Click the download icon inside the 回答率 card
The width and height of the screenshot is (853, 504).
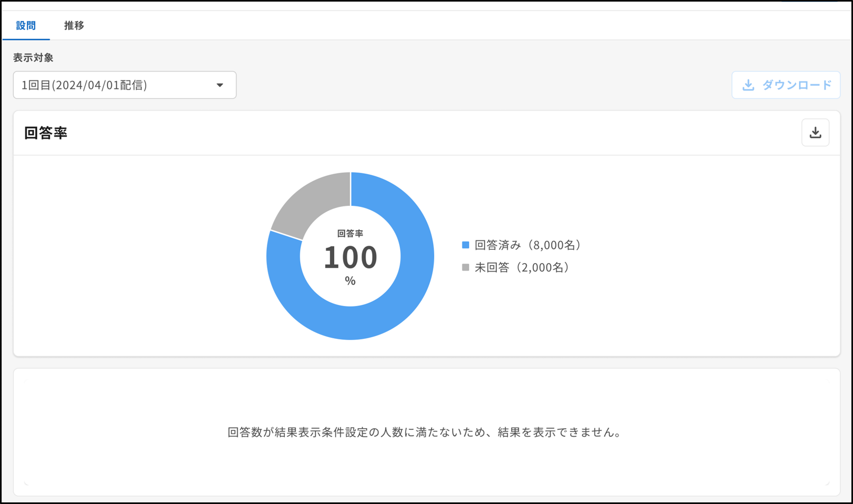(815, 132)
